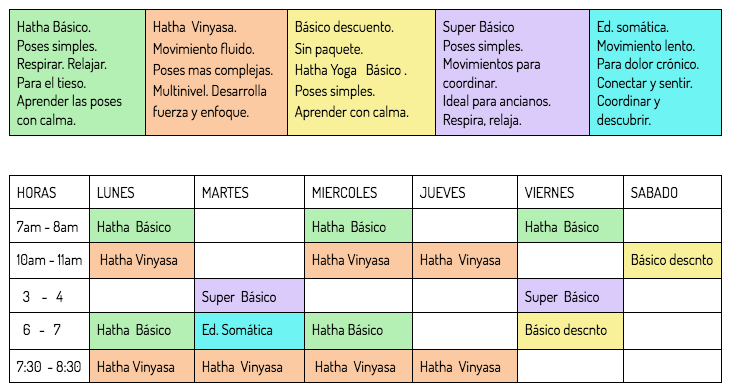Screen dimensions: 732x392
Task: Click Friday 6-7 Básico descnto cell
Action: click(x=570, y=331)
